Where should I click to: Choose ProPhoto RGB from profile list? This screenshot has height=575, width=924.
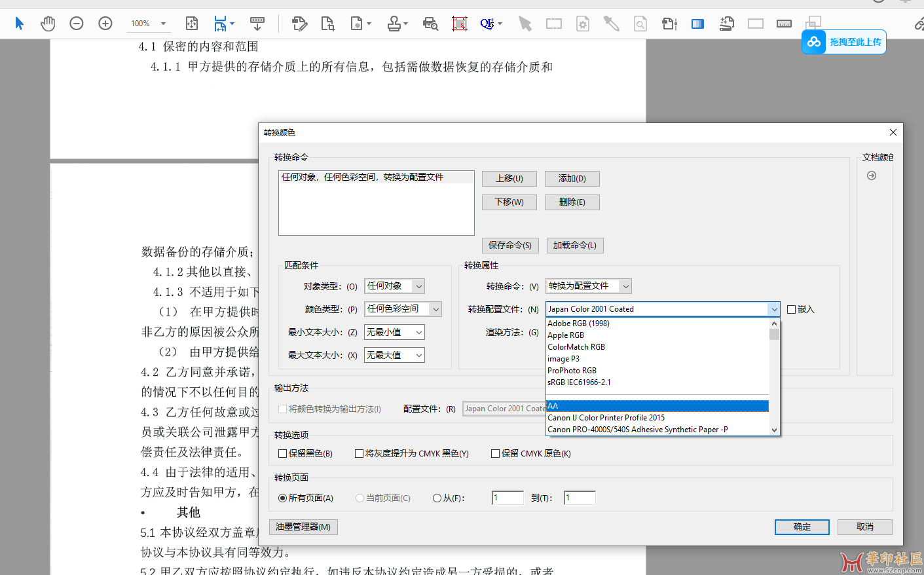[x=572, y=371]
